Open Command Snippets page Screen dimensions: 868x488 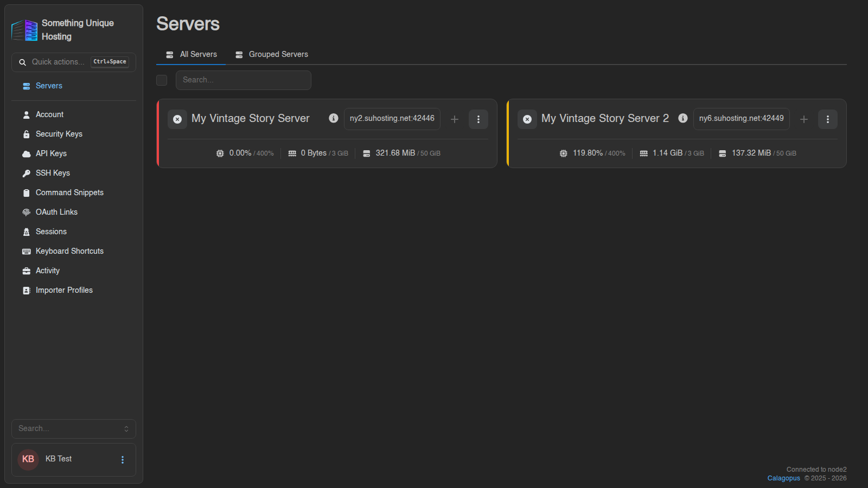[74, 192]
